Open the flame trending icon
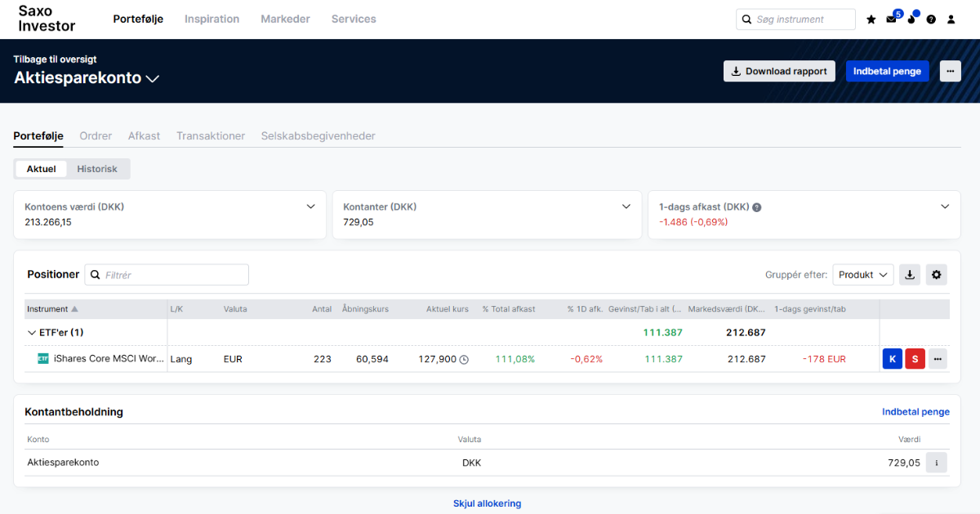The width and height of the screenshot is (980, 514). pos(911,20)
